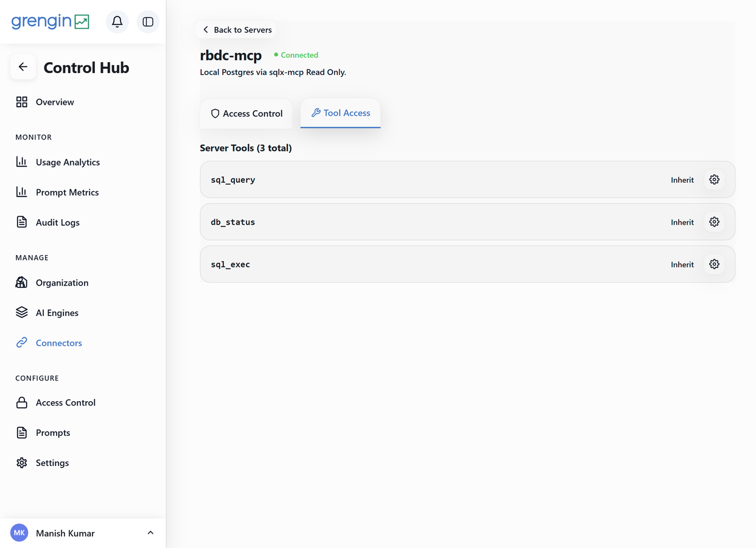
Task: Click the Control Hub back arrow
Action: [x=23, y=67]
